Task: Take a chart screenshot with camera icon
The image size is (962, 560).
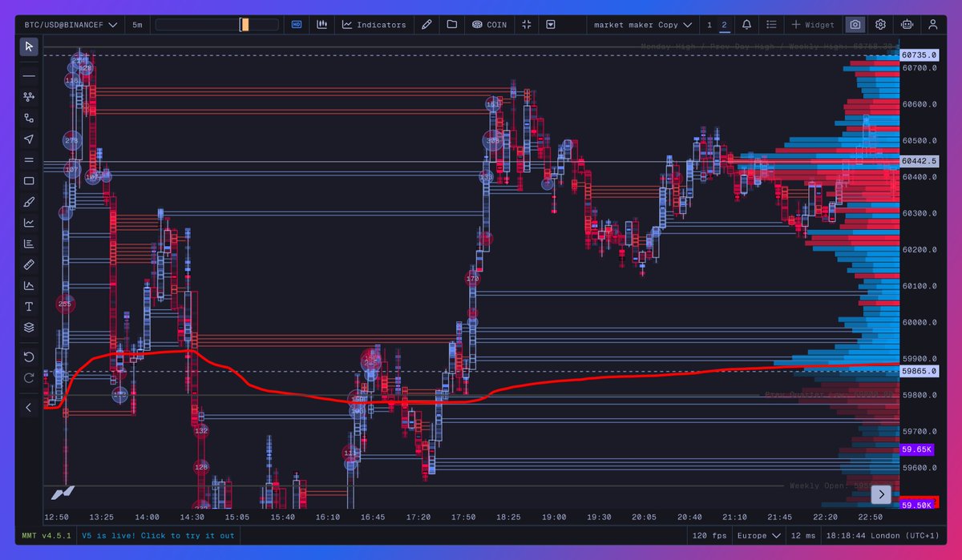Action: [856, 25]
